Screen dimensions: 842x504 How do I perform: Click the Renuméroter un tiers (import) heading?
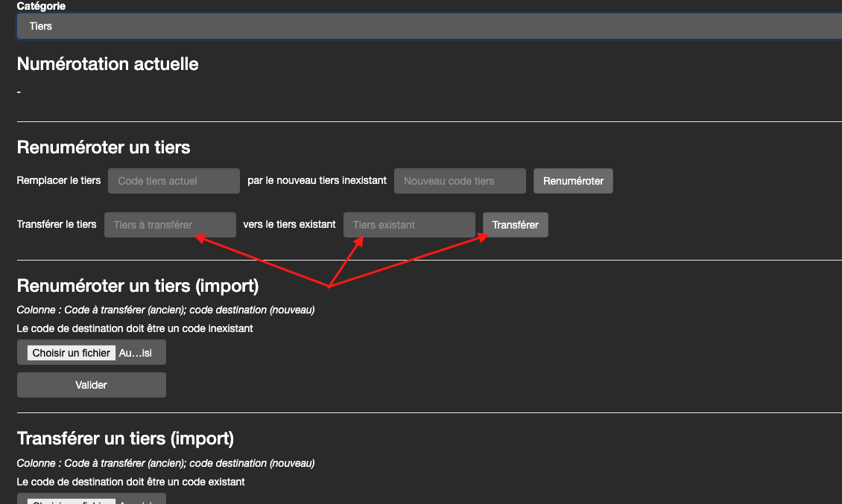coord(138,286)
